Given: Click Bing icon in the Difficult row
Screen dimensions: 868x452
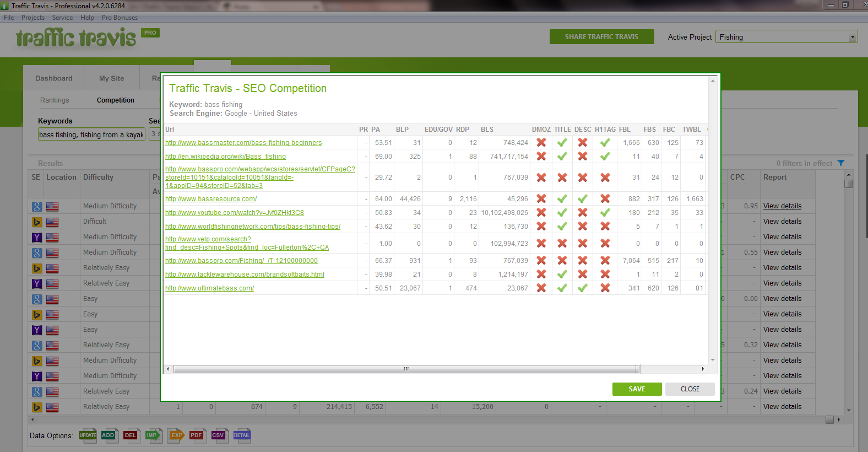Looking at the screenshot, I should point(36,222).
